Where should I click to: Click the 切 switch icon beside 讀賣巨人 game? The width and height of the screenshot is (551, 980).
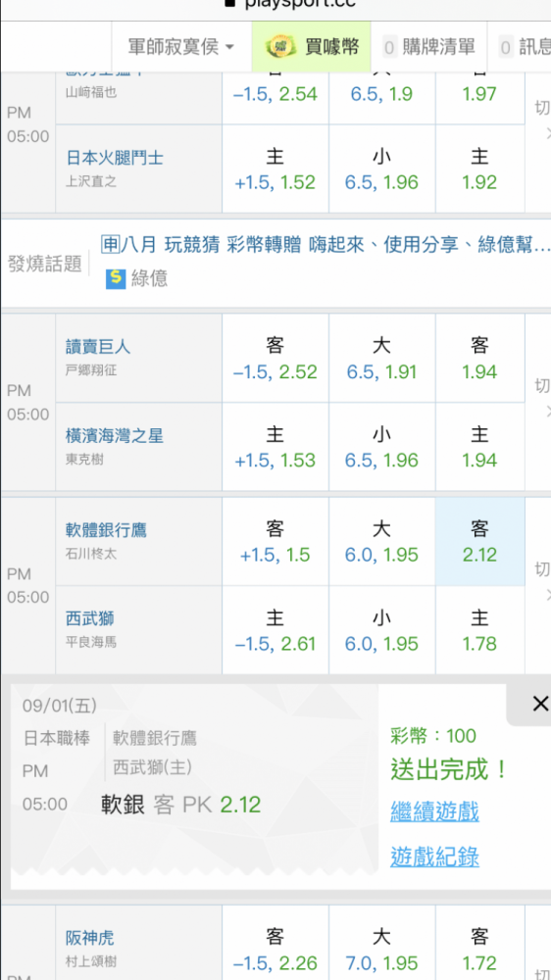pyautogui.click(x=541, y=385)
